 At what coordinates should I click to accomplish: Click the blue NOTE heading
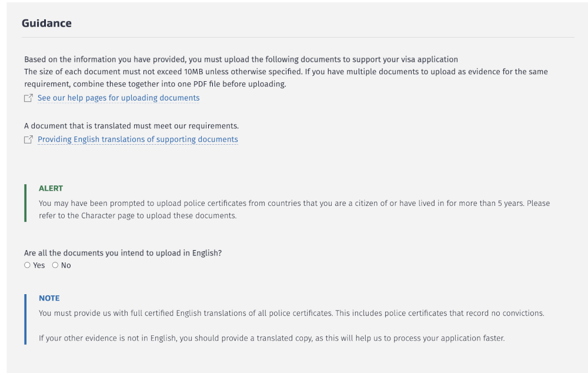(x=49, y=298)
